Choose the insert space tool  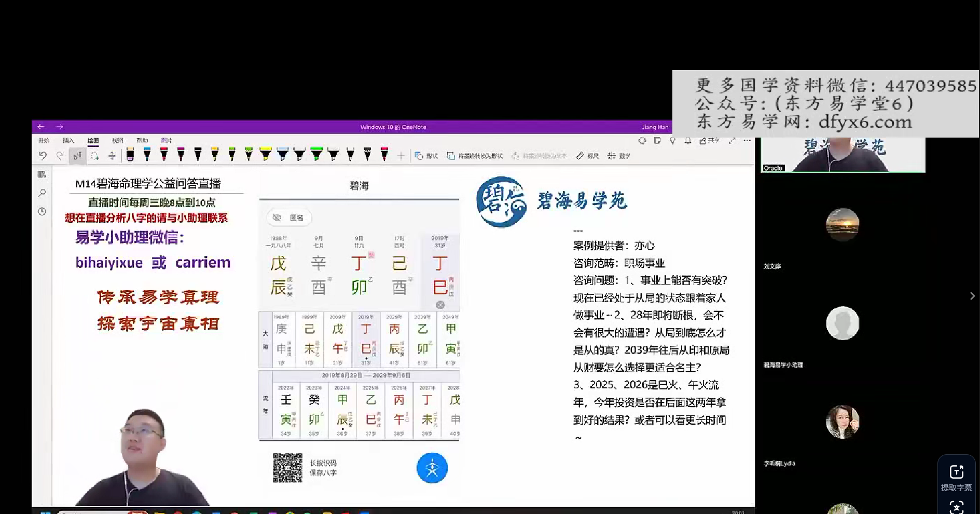[112, 155]
